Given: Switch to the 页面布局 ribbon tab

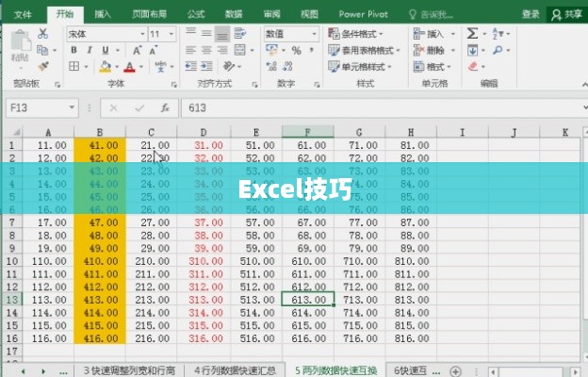Looking at the screenshot, I should (x=149, y=14).
